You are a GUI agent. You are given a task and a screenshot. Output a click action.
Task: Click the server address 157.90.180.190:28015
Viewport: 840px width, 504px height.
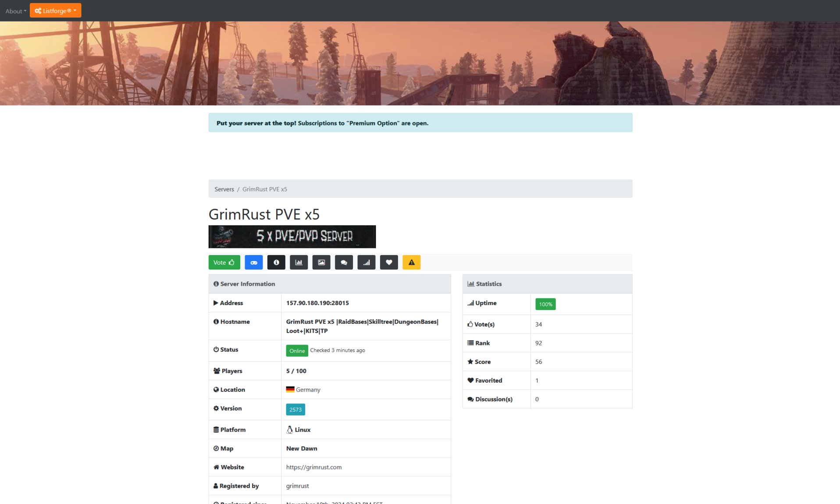tap(317, 303)
